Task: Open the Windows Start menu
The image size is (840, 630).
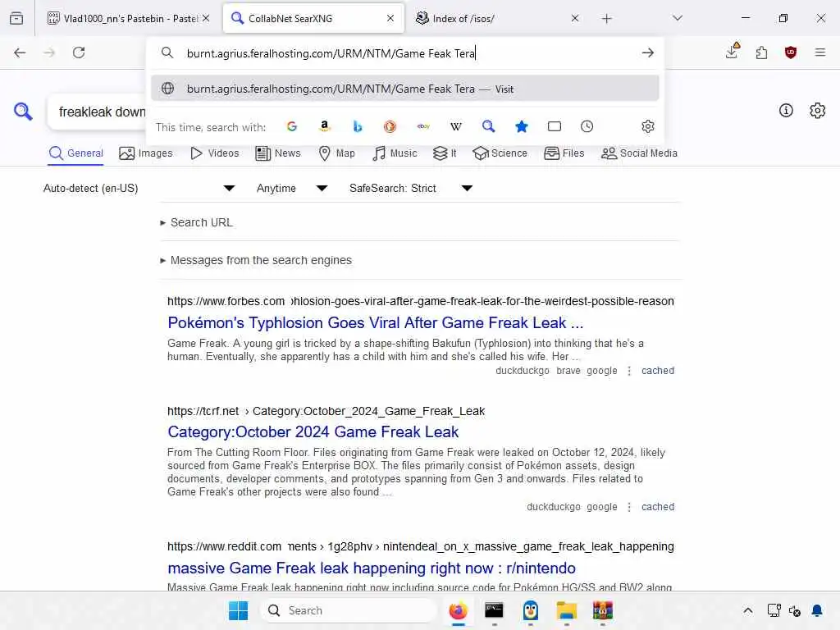Action: point(238,610)
